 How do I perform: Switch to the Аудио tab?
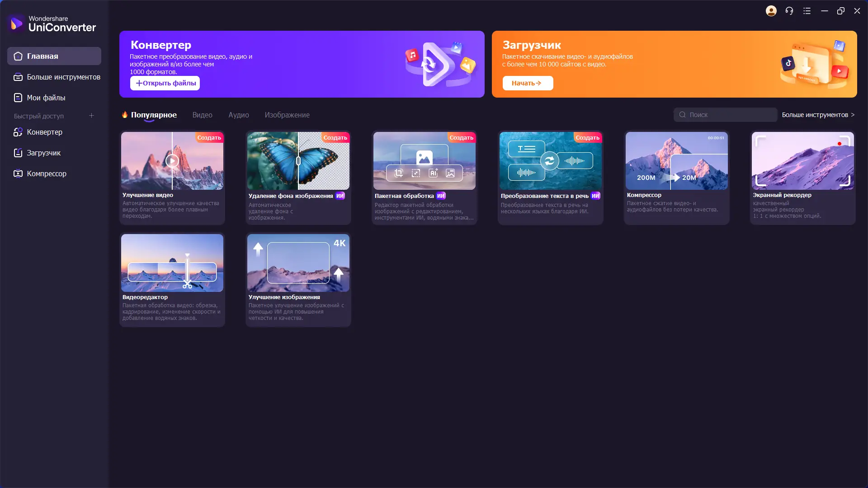point(238,115)
